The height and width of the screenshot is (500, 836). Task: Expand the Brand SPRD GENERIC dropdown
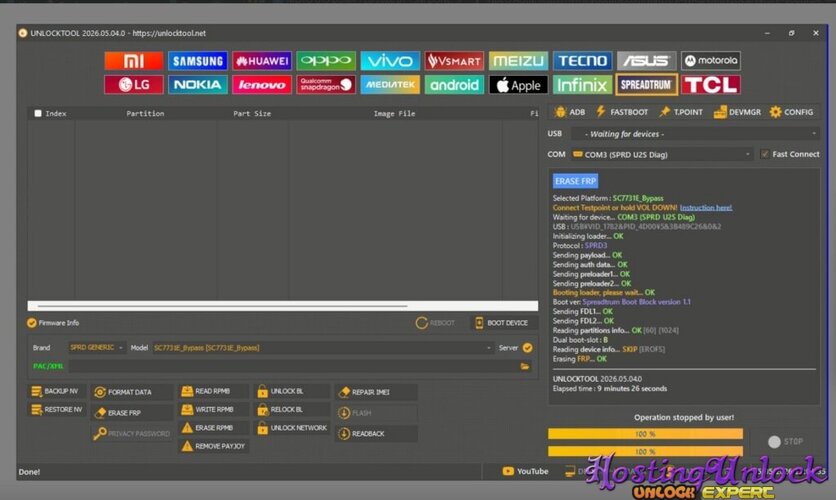pyautogui.click(x=97, y=348)
